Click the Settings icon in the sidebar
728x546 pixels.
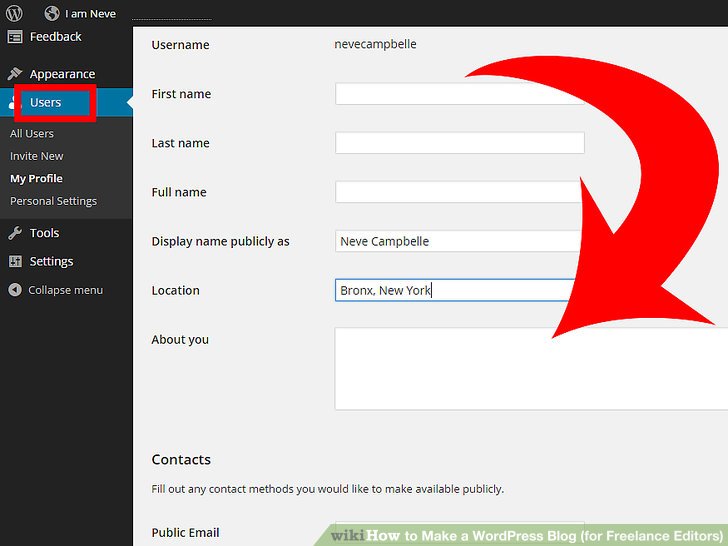click(x=15, y=261)
